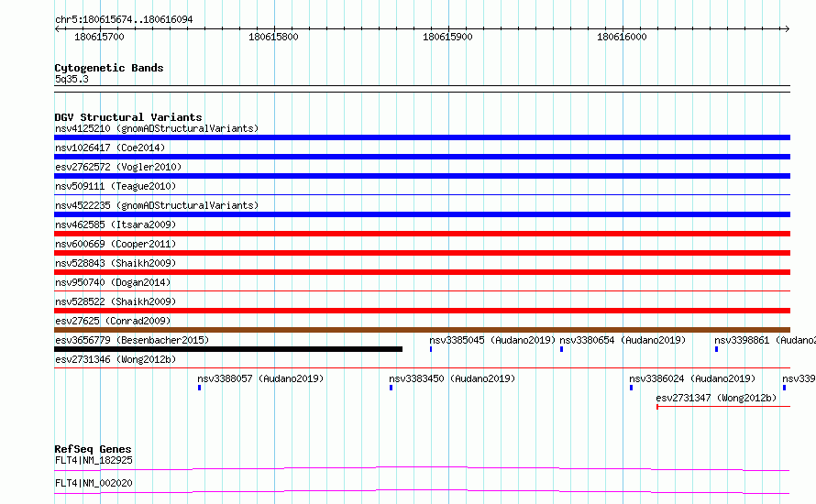Click the red esv2731347 (Wong2012b) line
Viewport: 816px width, 504px height.
[x=723, y=407]
